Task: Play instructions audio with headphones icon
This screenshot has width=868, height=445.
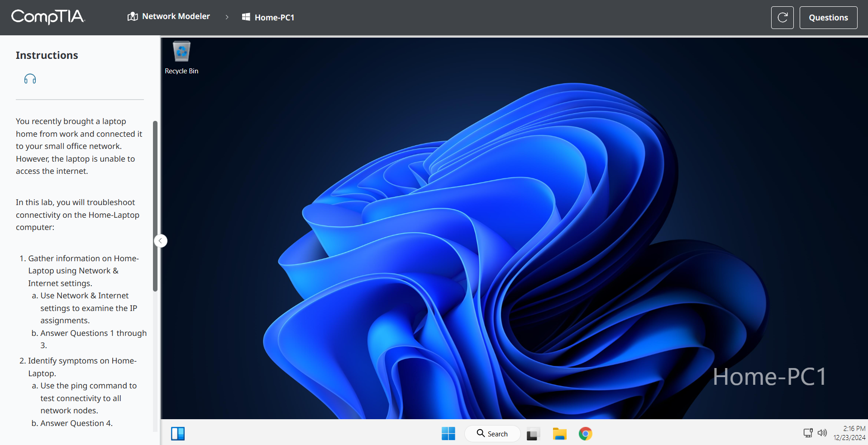Action: tap(30, 79)
